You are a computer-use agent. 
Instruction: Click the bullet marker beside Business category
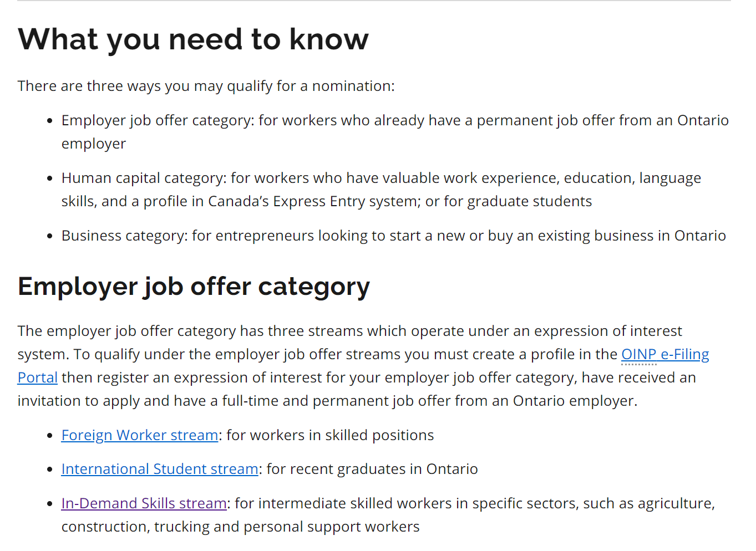tap(50, 237)
